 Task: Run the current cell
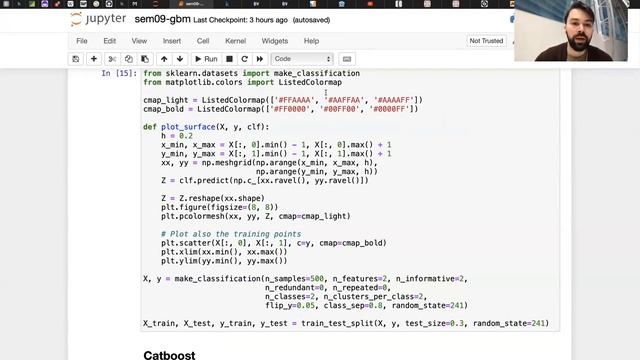tap(206, 59)
